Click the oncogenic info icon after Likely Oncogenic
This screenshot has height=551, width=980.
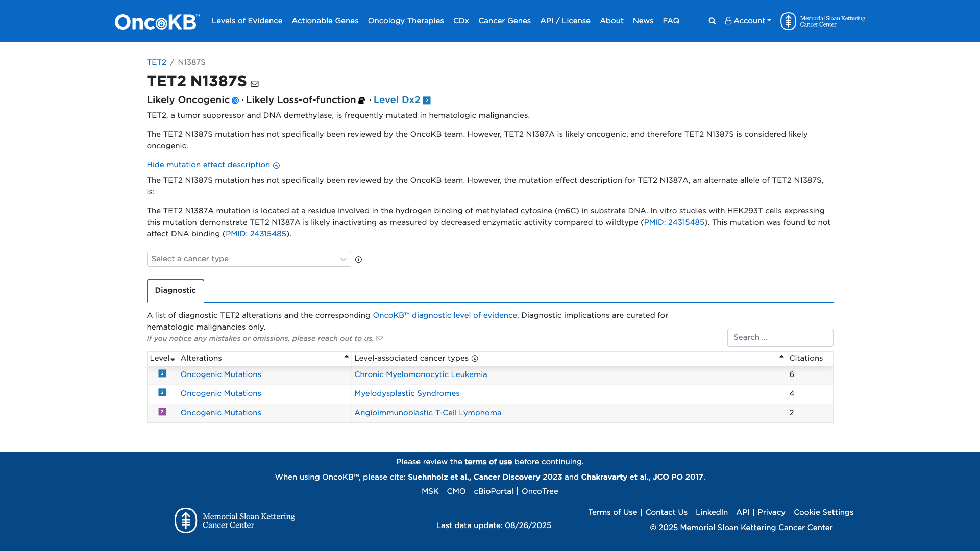pyautogui.click(x=235, y=101)
